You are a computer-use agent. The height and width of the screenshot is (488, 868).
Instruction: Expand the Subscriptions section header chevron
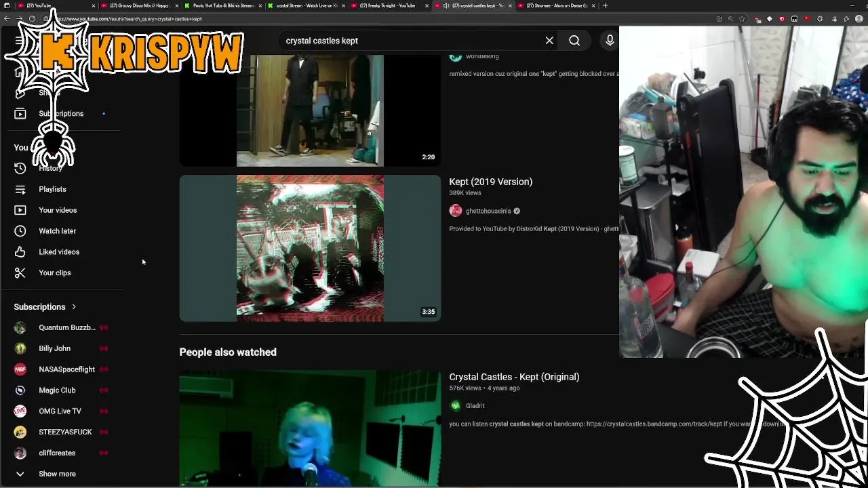pos(74,307)
